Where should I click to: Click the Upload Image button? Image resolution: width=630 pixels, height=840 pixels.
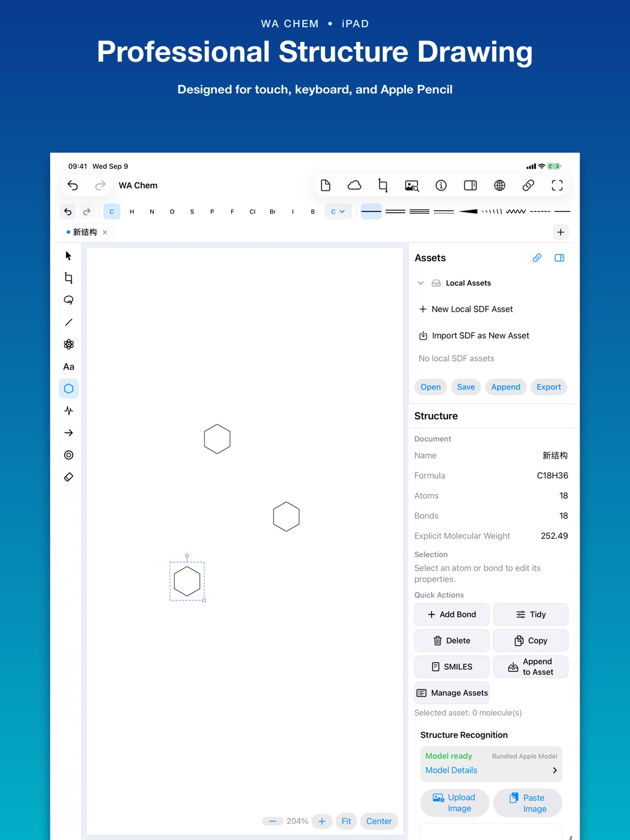click(454, 803)
